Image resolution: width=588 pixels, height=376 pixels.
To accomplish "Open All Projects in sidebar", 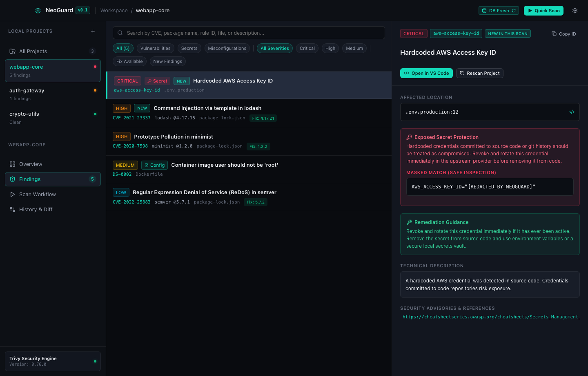I will pos(53,51).
